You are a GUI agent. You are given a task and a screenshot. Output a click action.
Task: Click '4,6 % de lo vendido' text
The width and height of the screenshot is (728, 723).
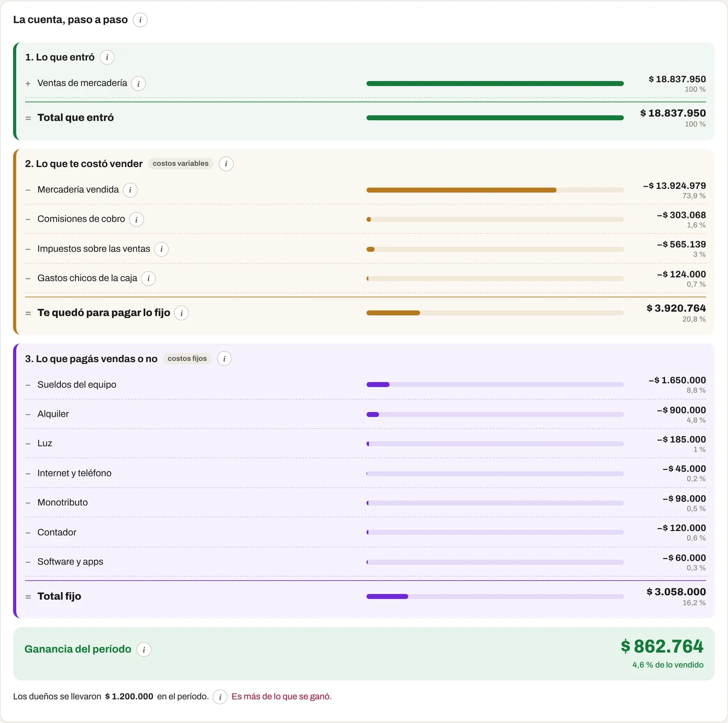pyautogui.click(x=668, y=665)
